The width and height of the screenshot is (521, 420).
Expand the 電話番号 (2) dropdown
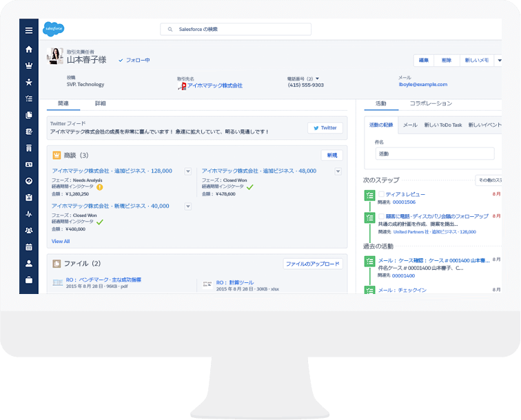(317, 78)
